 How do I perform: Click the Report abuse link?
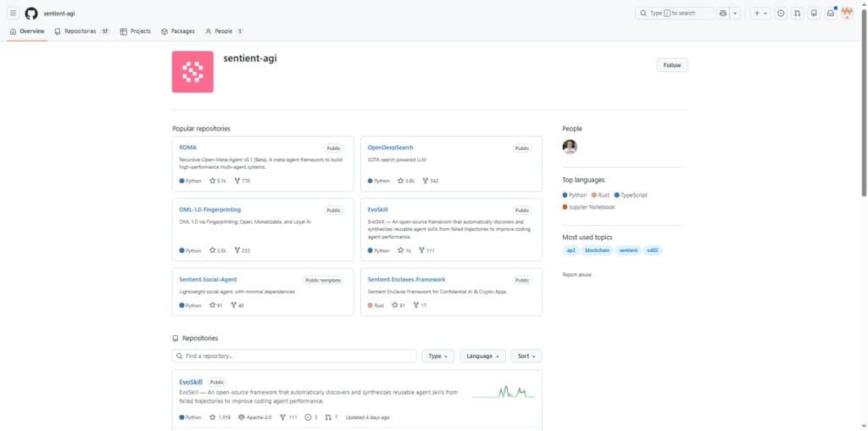click(576, 275)
